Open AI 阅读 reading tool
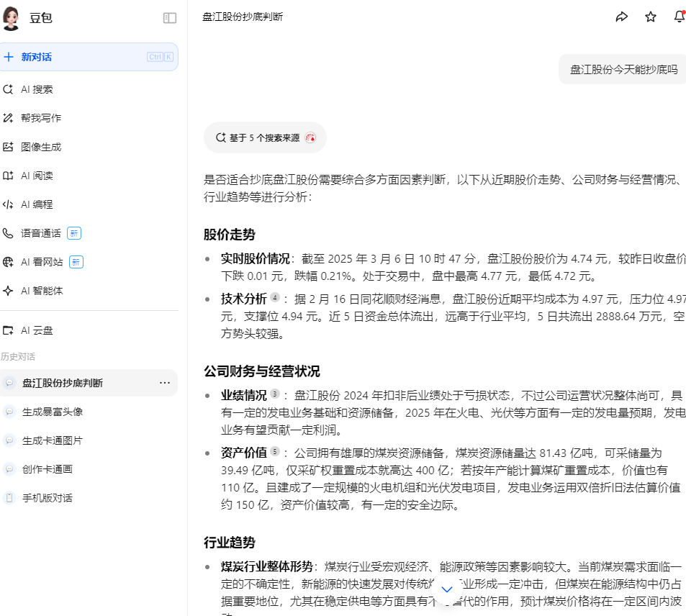686x616 pixels. point(37,176)
